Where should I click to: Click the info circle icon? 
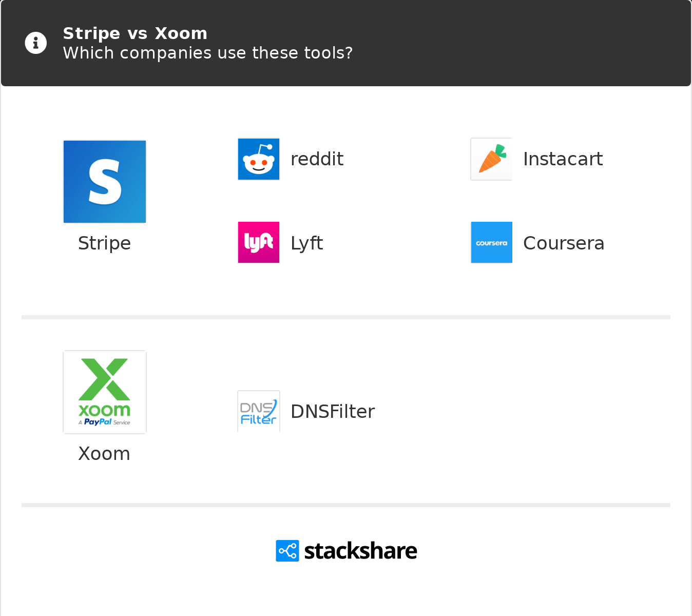click(x=36, y=43)
